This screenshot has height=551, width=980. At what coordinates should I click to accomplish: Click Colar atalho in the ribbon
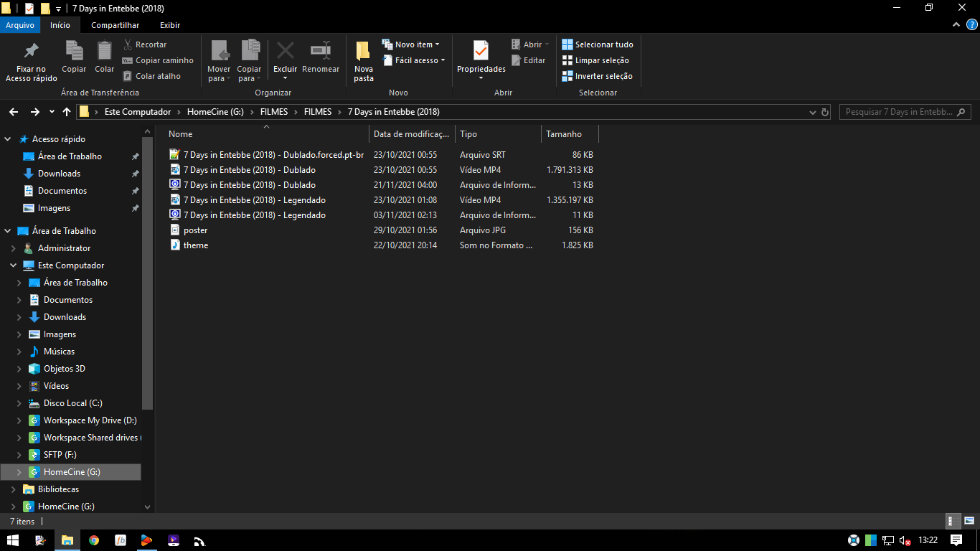[151, 76]
